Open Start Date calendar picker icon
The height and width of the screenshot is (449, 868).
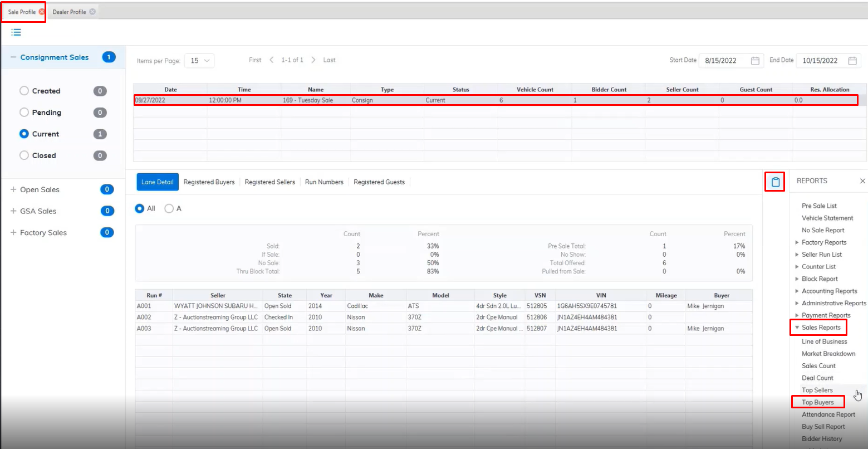[x=755, y=61]
